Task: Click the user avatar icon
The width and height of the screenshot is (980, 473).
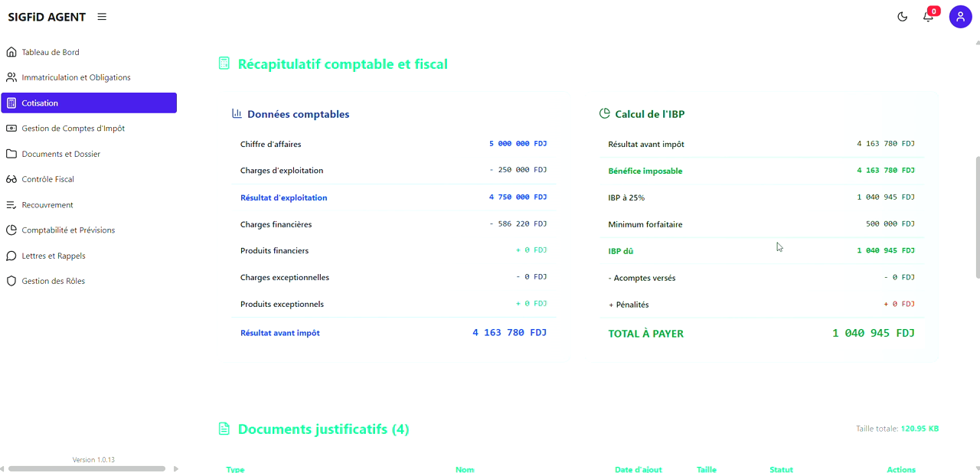Action: coord(960,16)
